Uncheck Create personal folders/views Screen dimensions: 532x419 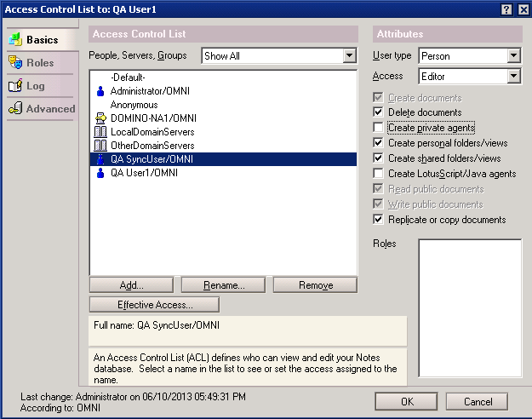click(378, 142)
